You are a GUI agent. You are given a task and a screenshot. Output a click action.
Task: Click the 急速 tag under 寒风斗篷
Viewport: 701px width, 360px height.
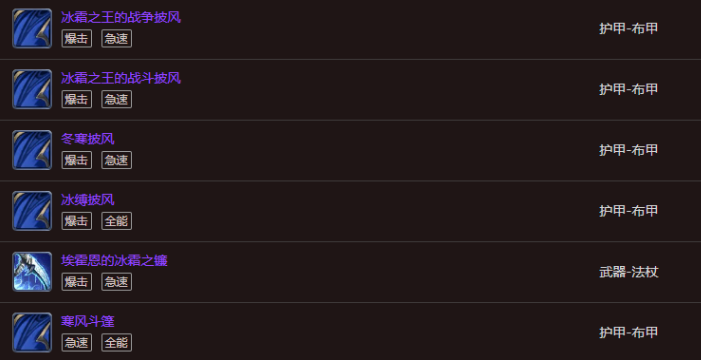click(76, 343)
